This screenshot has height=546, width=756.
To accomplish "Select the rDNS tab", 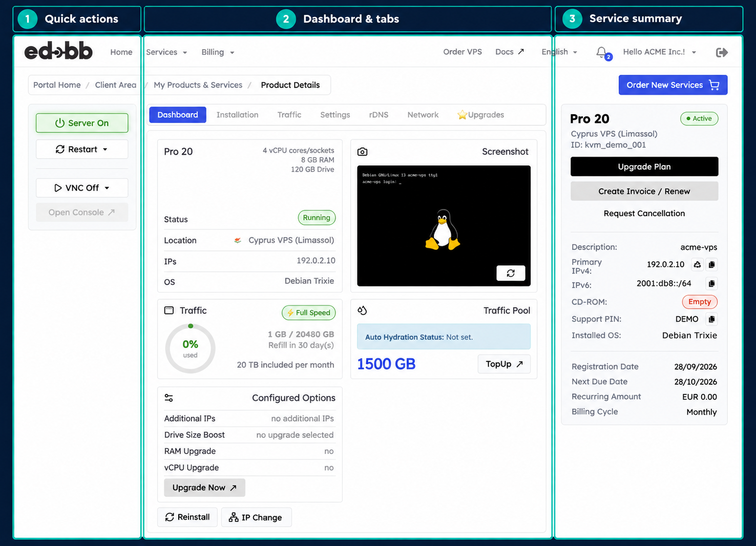I will point(379,115).
